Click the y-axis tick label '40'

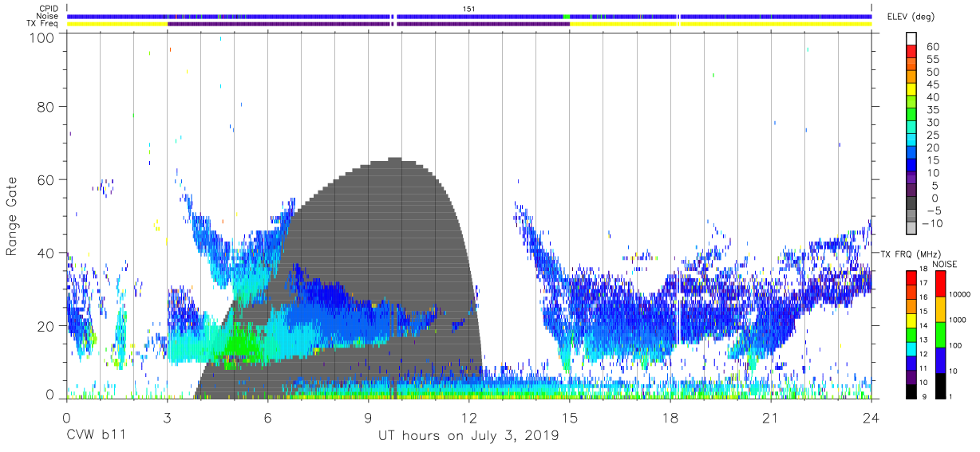click(x=47, y=253)
